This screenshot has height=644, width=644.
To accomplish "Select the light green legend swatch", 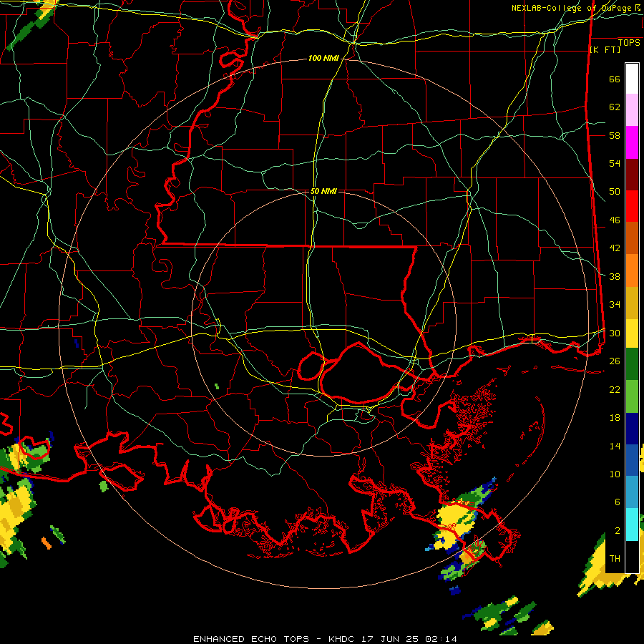I will (x=632, y=396).
